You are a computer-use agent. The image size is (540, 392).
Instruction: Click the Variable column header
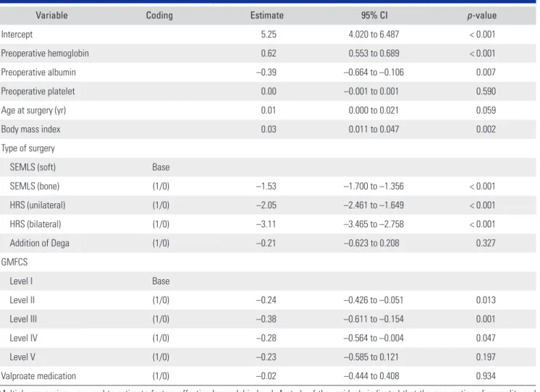click(51, 15)
